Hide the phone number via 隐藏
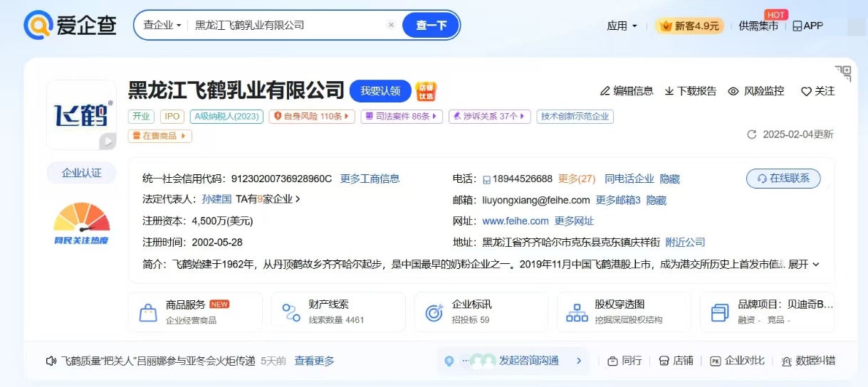The height and width of the screenshot is (387, 868). pyautogui.click(x=669, y=179)
